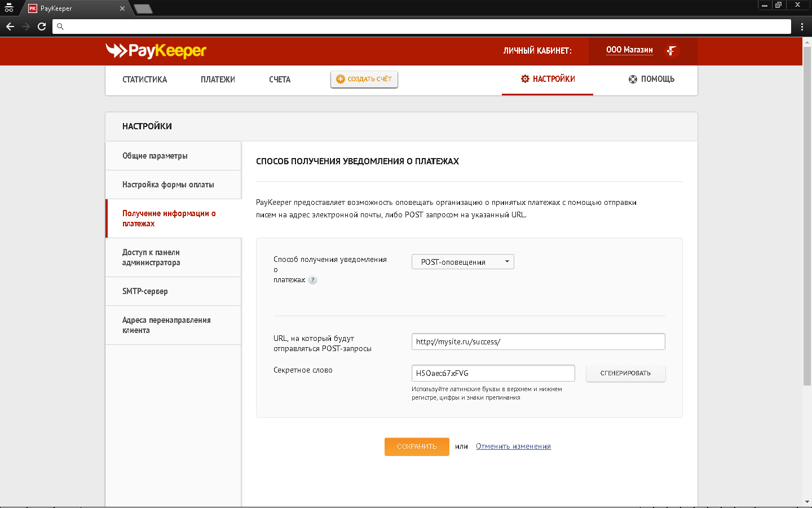This screenshot has height=508, width=812.
Task: Reload the page with the browser refresh icon
Action: point(42,27)
